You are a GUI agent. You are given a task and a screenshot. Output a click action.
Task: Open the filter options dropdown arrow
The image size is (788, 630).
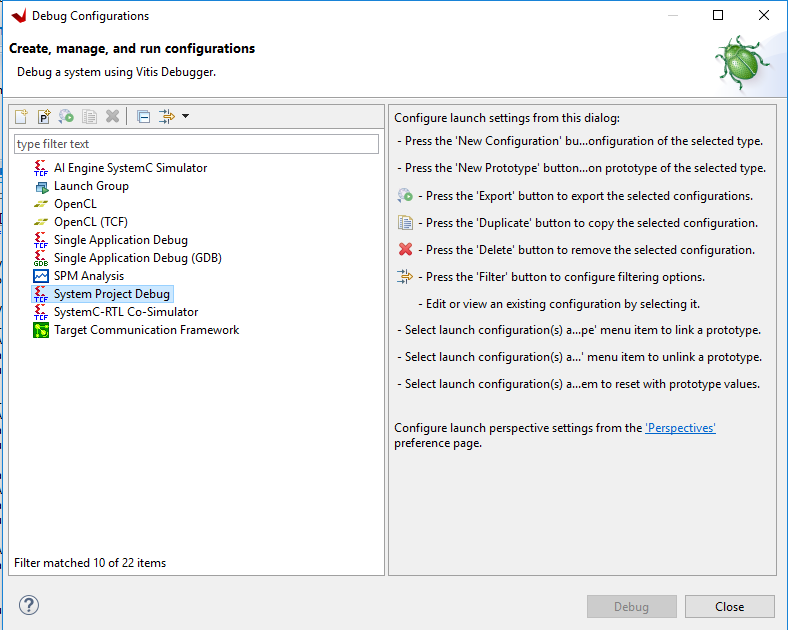[185, 117]
